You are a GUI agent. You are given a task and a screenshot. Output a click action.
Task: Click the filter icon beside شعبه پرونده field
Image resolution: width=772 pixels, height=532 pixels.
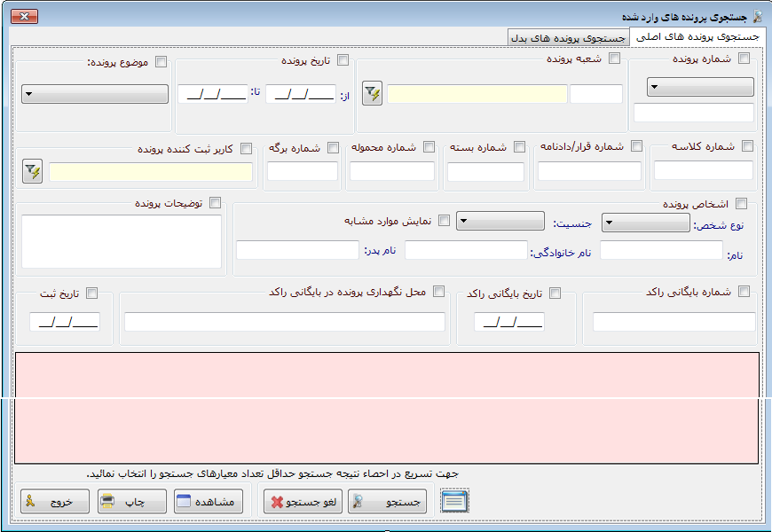373,94
